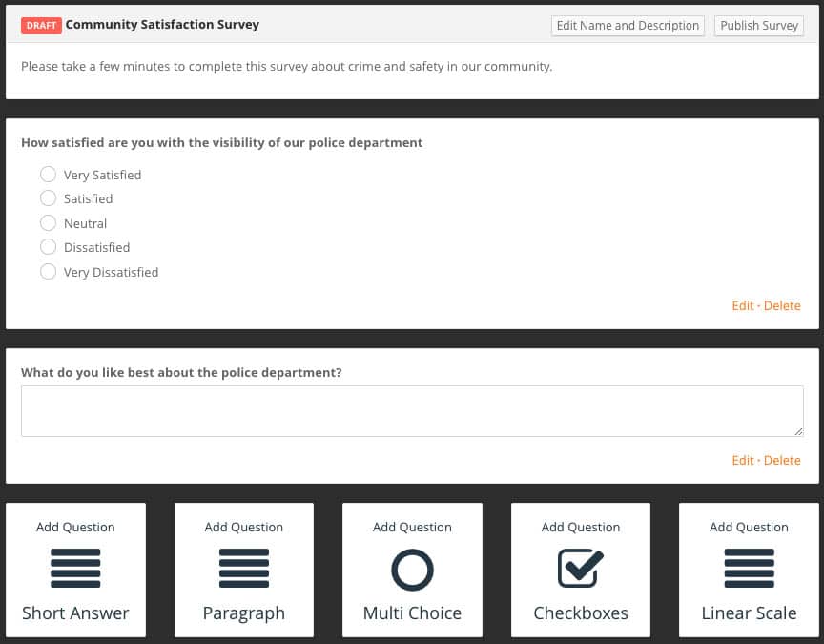This screenshot has width=824, height=644.
Task: Select the Satisfied radio option
Action: (48, 198)
